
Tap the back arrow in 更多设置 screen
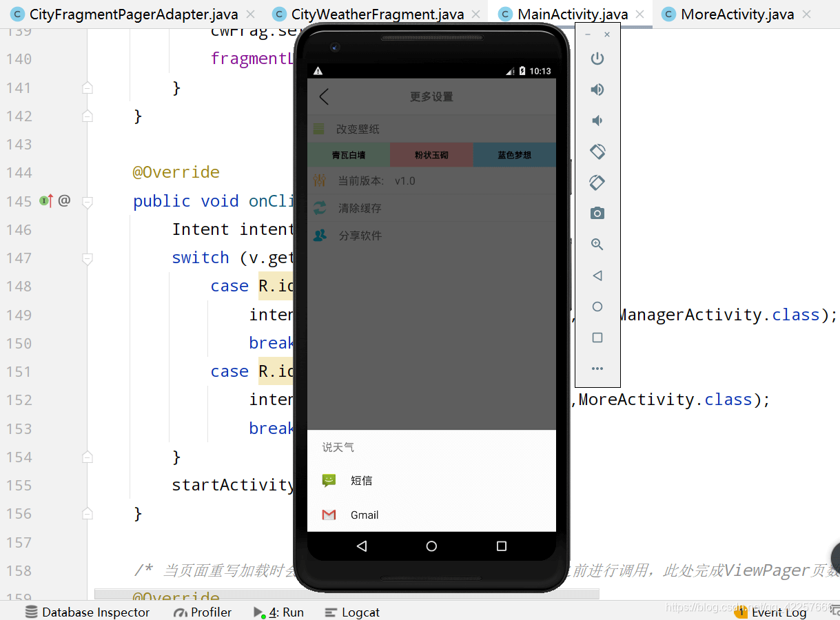(324, 96)
